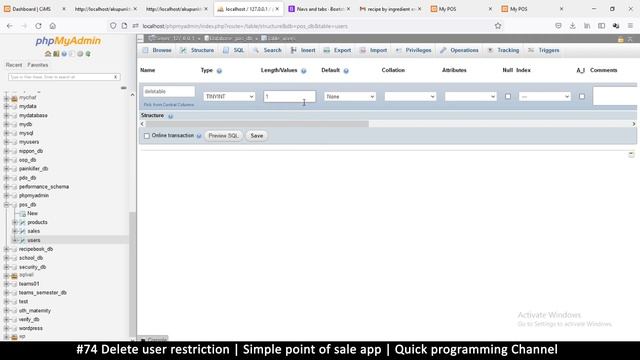Open the Collation dropdown
This screenshot has width=640, height=360.
coord(410,96)
